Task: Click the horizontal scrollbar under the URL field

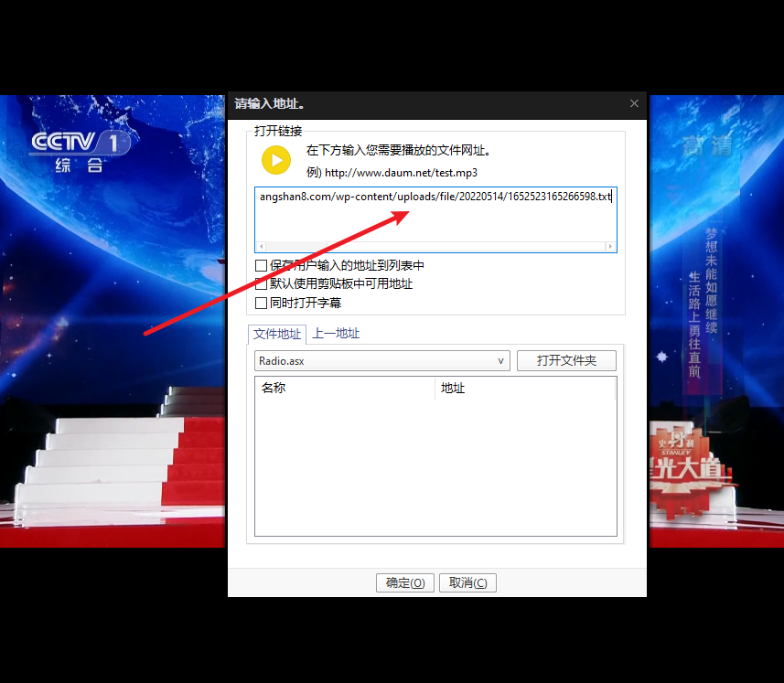Action: (435, 246)
